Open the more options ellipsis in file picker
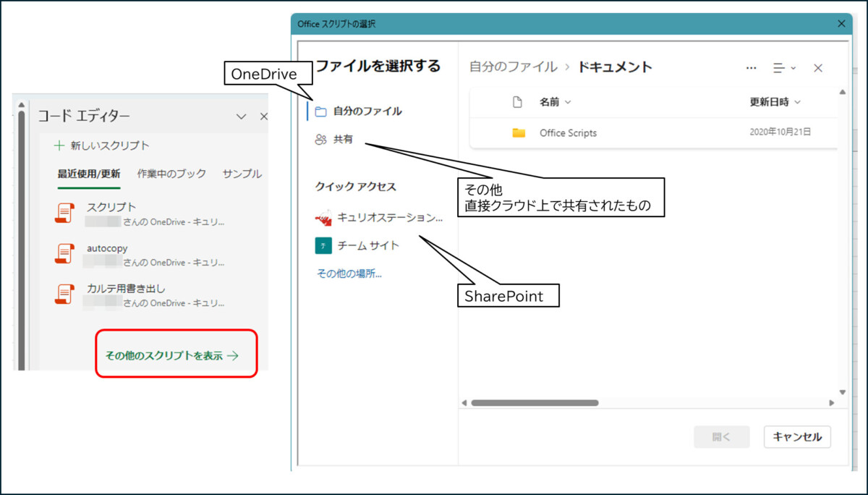868x495 pixels. [752, 68]
